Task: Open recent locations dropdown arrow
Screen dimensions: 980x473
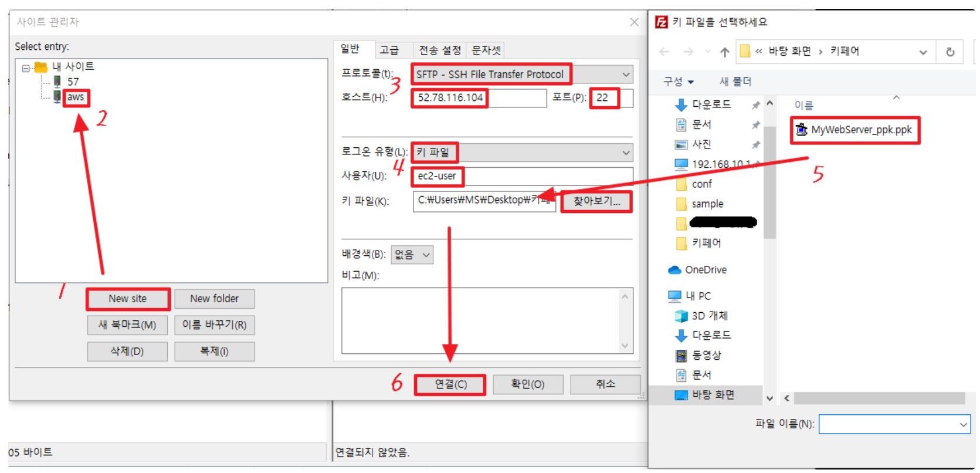Action: point(708,52)
